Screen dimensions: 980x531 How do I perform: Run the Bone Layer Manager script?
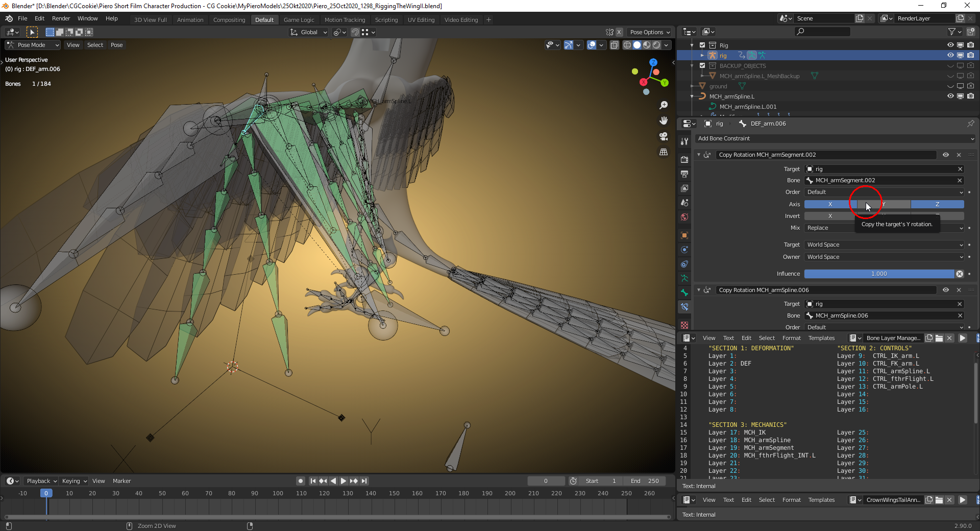[x=962, y=338]
